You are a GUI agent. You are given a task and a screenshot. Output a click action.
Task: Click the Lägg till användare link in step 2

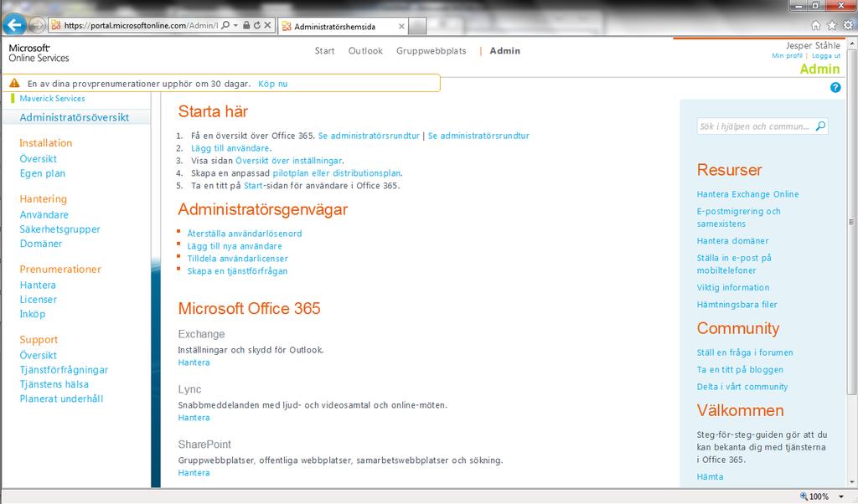pyautogui.click(x=230, y=148)
